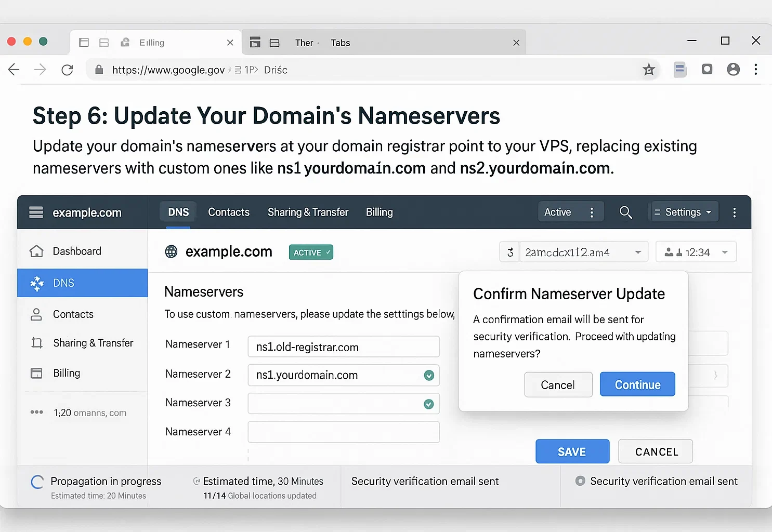Click inside the empty Nameserver 4 field
The height and width of the screenshot is (532, 772).
pos(343,432)
